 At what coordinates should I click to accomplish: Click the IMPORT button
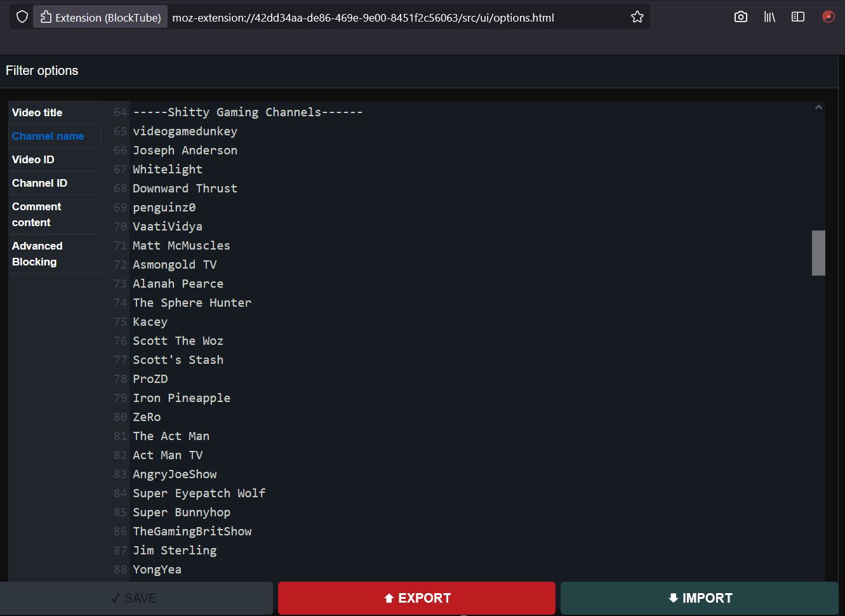pos(700,598)
